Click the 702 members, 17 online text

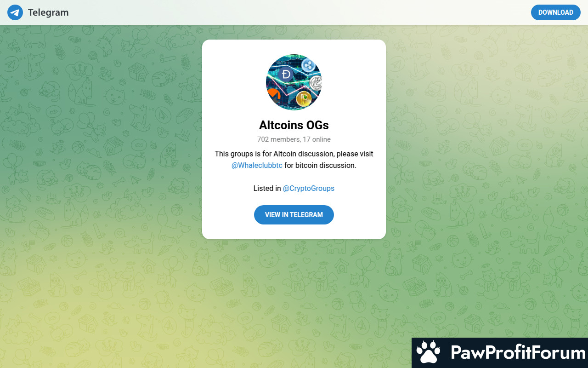click(x=294, y=139)
